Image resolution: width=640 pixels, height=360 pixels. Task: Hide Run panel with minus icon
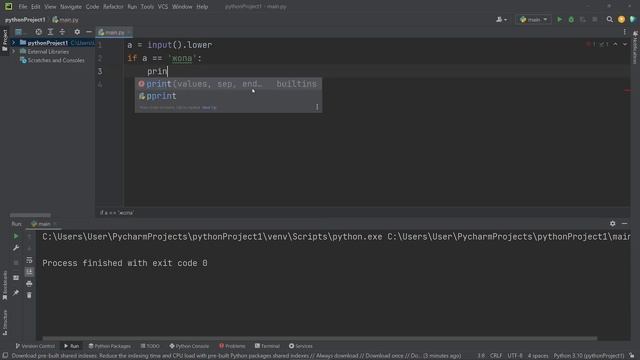tap(624, 224)
